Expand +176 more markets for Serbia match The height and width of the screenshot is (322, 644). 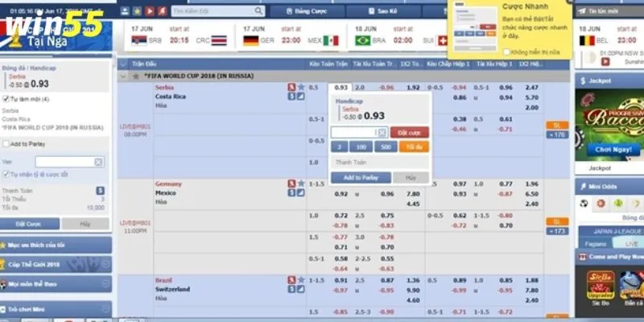point(557,134)
